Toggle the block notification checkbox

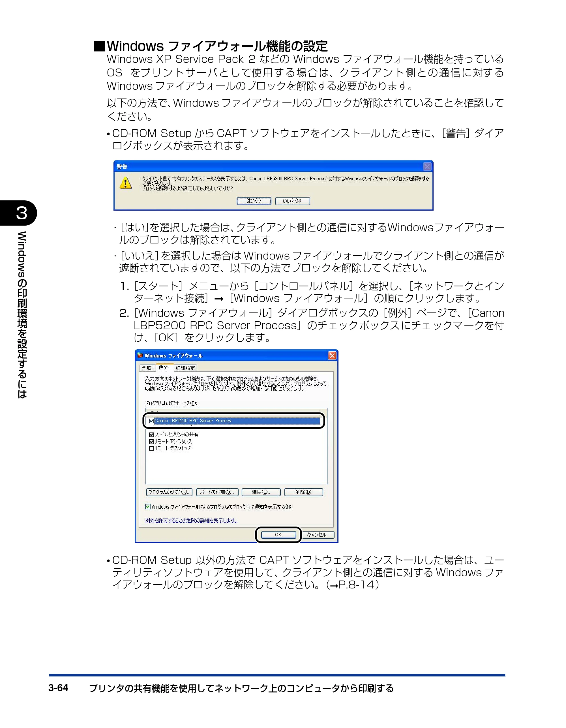tap(148, 507)
